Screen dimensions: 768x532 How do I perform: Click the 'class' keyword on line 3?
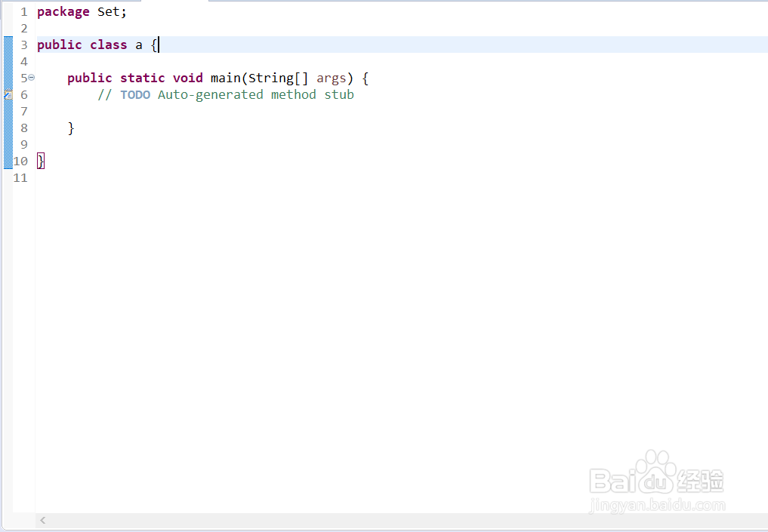tap(108, 45)
